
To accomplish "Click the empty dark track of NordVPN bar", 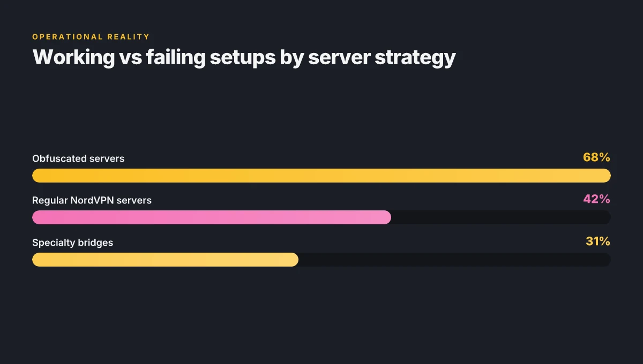I will point(501,217).
